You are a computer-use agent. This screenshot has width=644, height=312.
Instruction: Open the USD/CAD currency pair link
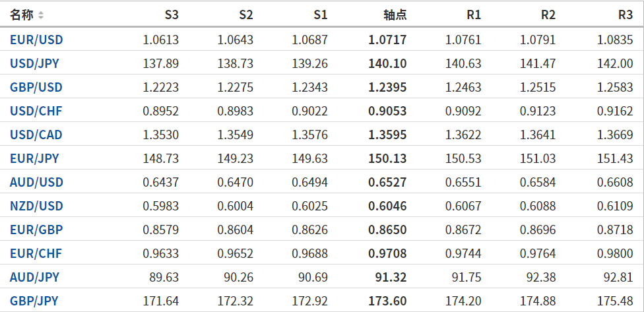click(x=36, y=135)
